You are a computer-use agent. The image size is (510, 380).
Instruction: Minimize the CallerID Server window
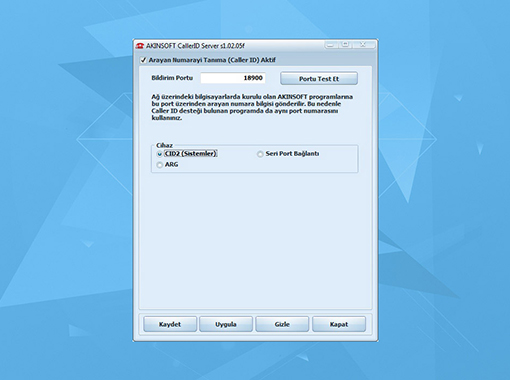pyautogui.click(x=331, y=45)
